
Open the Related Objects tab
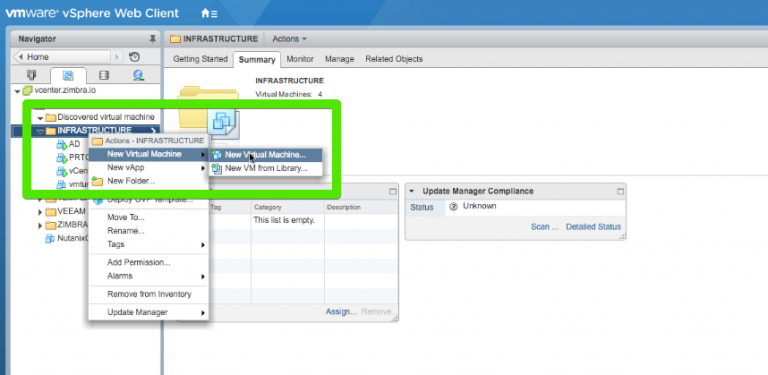pos(394,59)
